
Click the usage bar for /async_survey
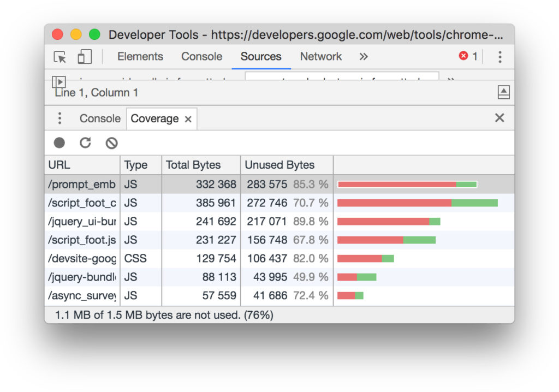pos(350,296)
